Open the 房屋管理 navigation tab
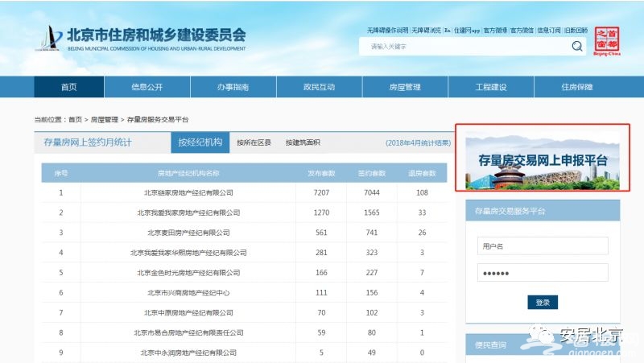The image size is (644, 363). pyautogui.click(x=405, y=87)
